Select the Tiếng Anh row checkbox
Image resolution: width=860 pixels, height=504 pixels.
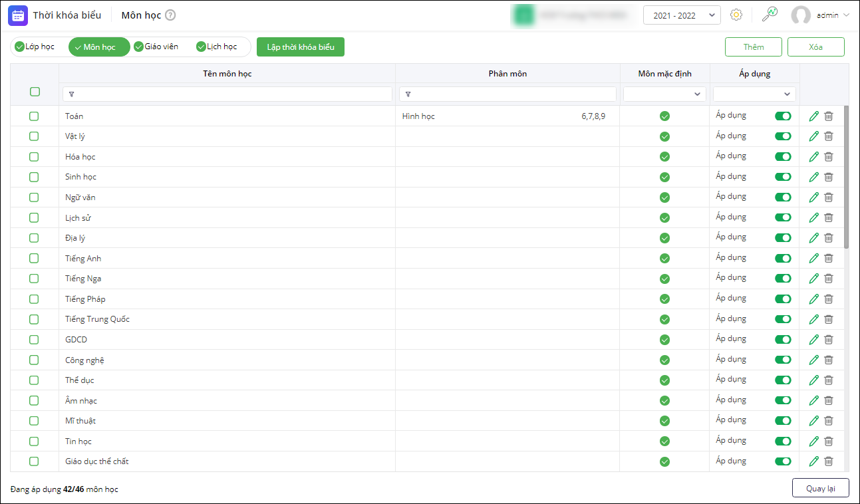click(x=34, y=259)
